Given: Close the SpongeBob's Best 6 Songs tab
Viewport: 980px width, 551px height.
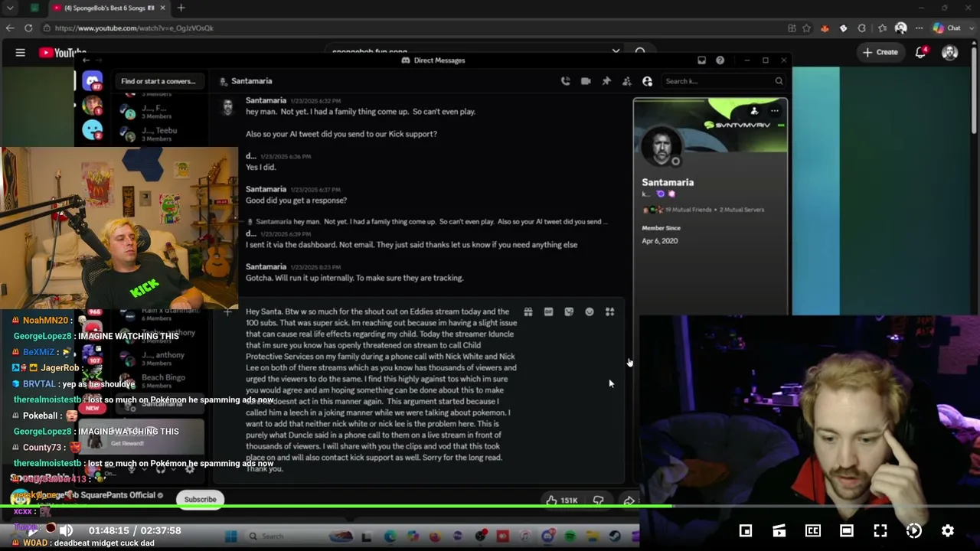Looking at the screenshot, I should [x=162, y=8].
